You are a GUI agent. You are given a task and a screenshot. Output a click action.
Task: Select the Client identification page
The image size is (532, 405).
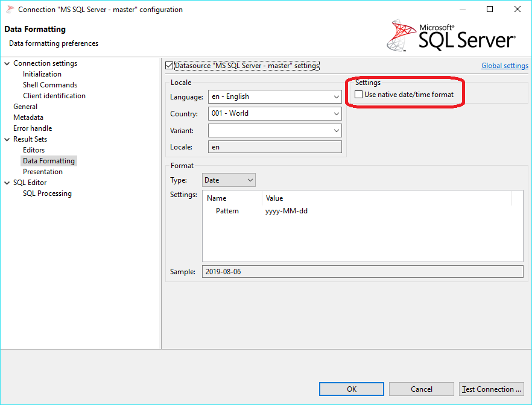click(54, 95)
